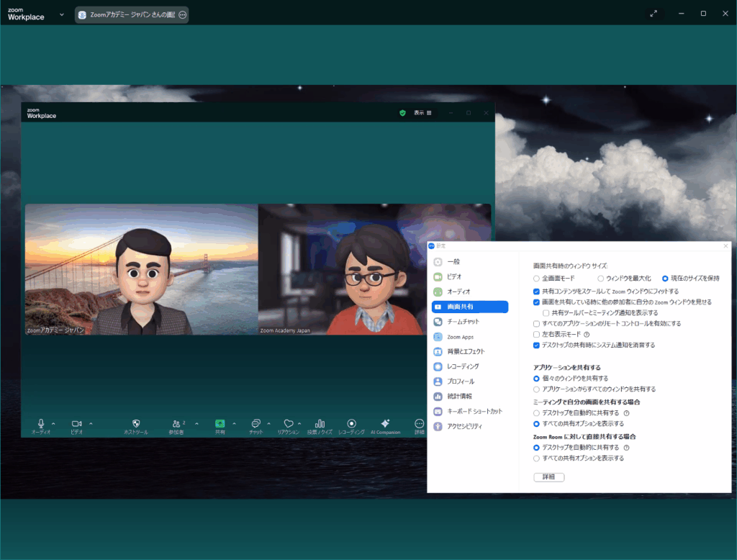
Task: Open リアクション heart icon in meeting toolbar
Action: [289, 424]
